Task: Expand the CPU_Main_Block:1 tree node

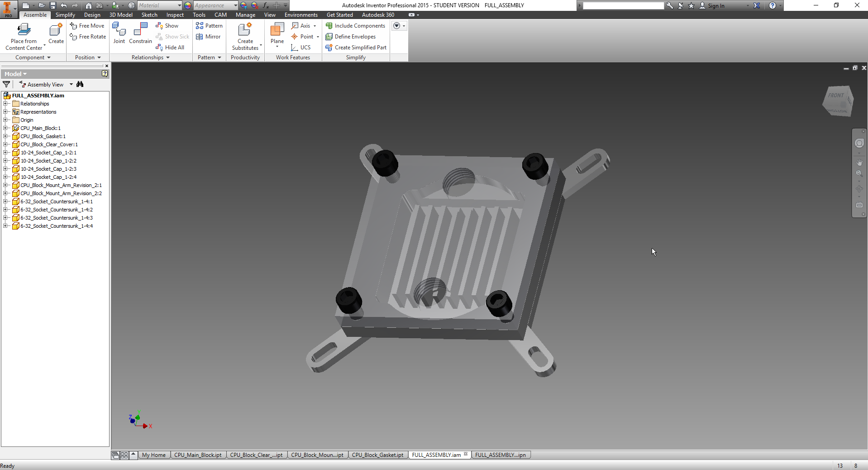Action: click(5, 128)
